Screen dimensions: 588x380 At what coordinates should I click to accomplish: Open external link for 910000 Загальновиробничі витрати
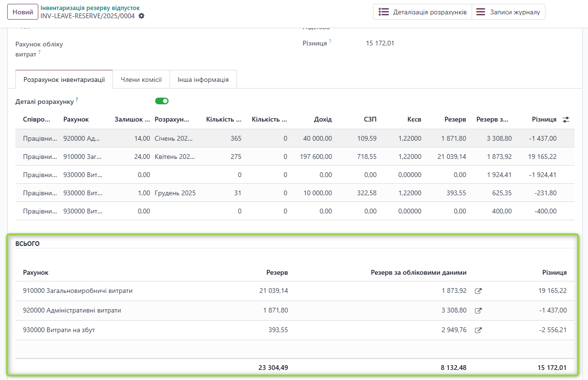tap(478, 291)
